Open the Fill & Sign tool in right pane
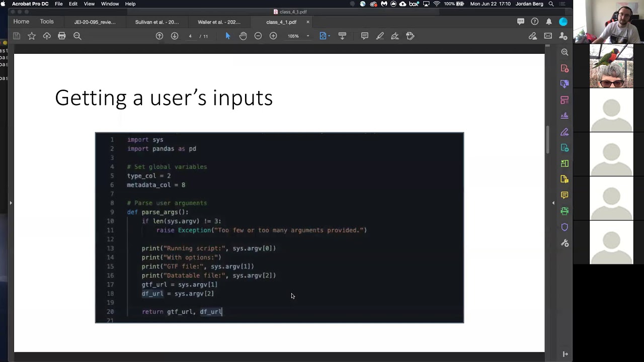The width and height of the screenshot is (644, 362). [x=565, y=132]
